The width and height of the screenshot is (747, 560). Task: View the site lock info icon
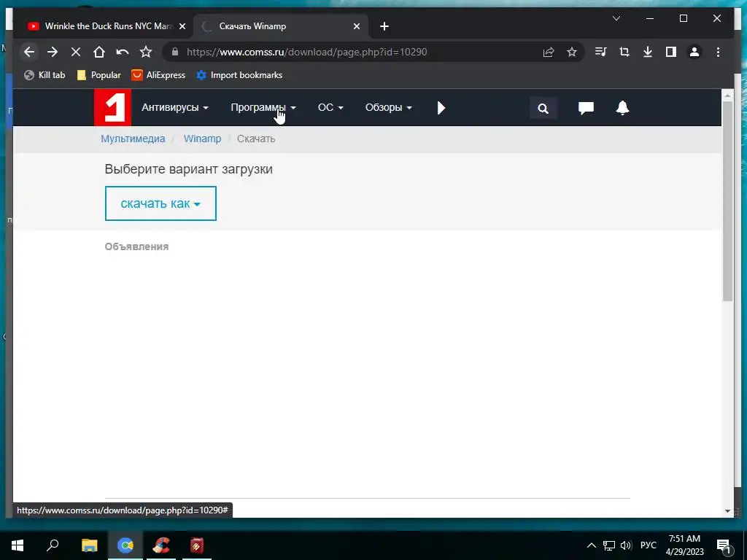click(x=175, y=52)
